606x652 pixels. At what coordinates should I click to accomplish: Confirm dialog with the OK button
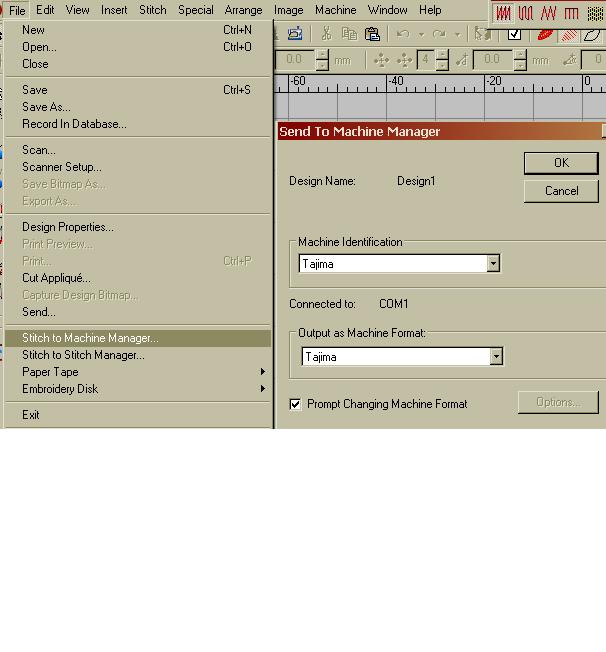click(x=561, y=163)
